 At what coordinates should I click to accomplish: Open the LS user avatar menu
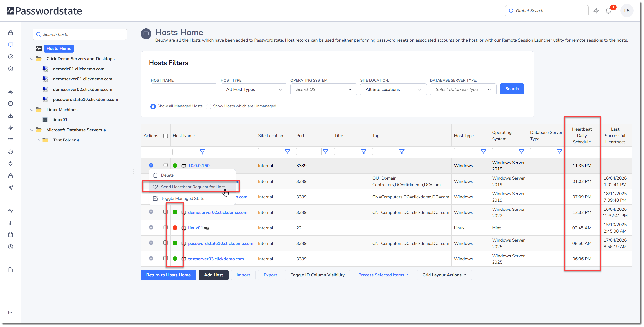click(x=627, y=11)
